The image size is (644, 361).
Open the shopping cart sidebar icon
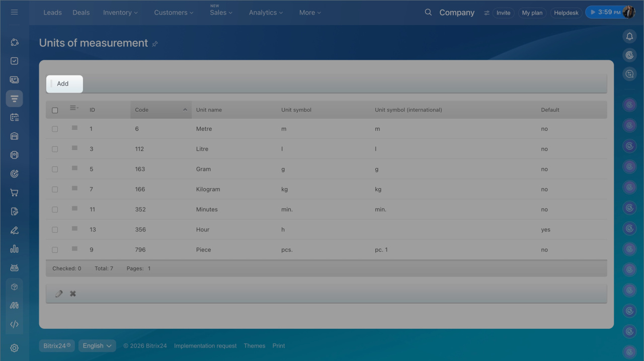pos(14,193)
